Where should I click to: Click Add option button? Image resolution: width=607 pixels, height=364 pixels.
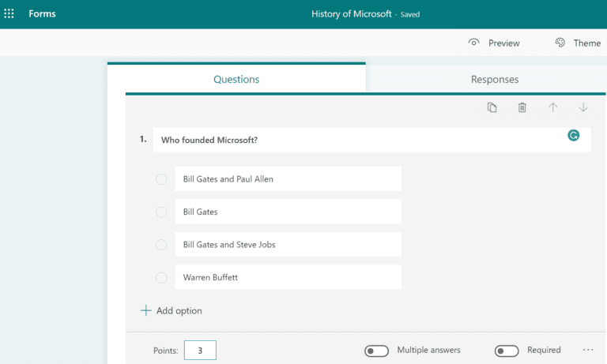tap(172, 311)
